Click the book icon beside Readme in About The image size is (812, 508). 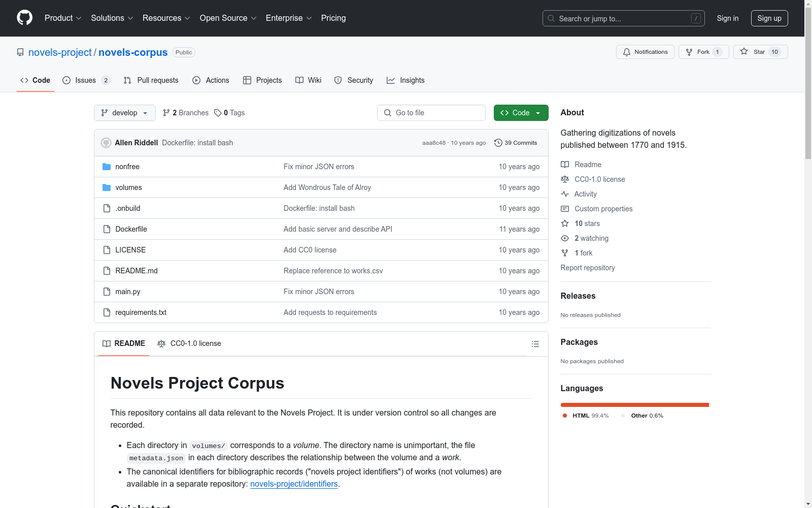point(565,165)
